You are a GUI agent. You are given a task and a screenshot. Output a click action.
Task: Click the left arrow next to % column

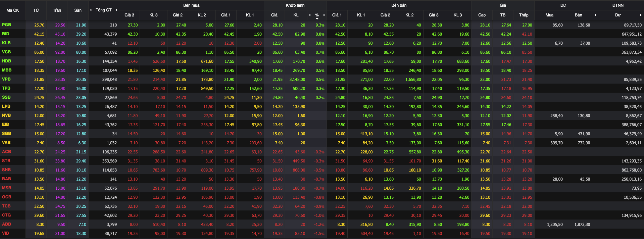[x=310, y=15]
